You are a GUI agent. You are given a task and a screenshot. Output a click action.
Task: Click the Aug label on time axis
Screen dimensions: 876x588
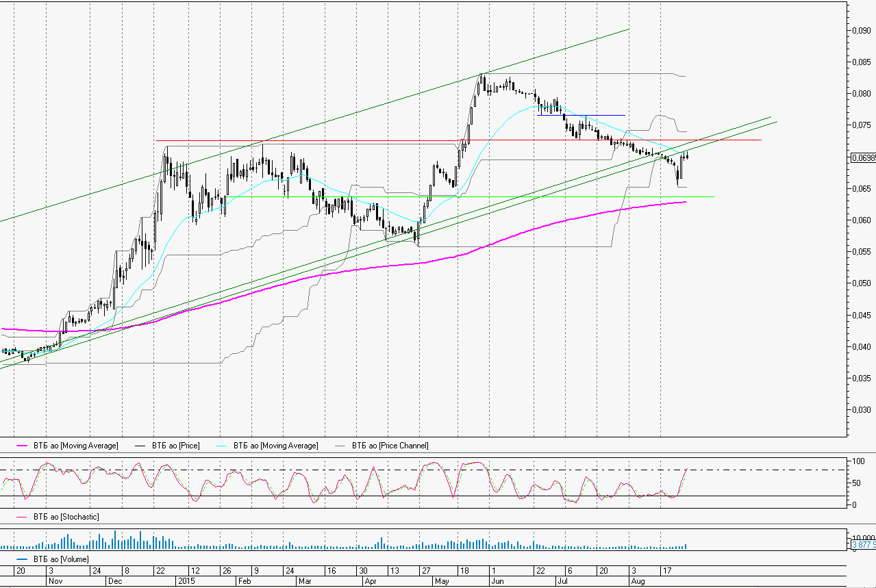[638, 580]
